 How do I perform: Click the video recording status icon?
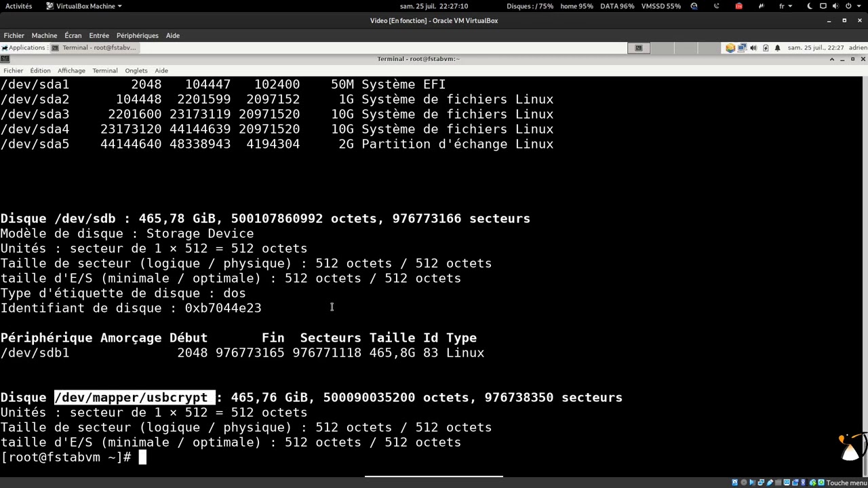coord(795,483)
